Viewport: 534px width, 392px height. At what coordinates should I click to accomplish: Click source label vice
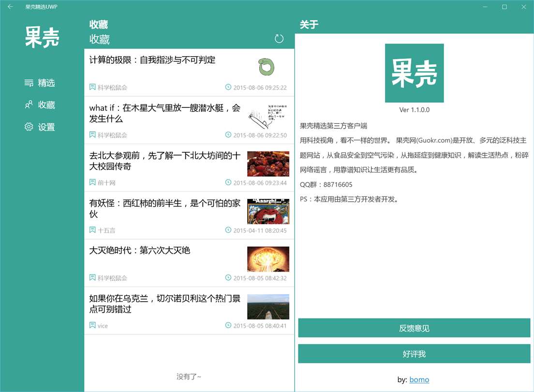click(x=103, y=326)
